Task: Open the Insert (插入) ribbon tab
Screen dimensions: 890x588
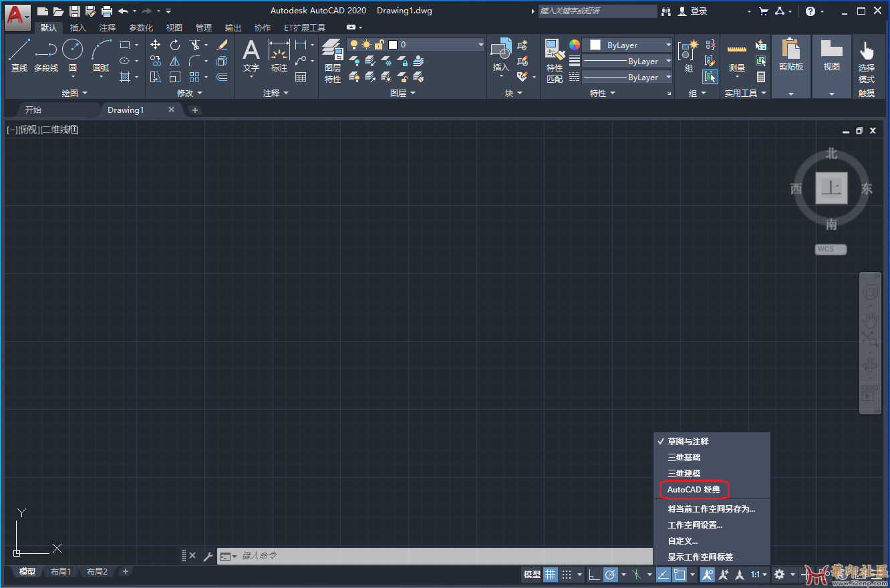Action: pyautogui.click(x=78, y=27)
